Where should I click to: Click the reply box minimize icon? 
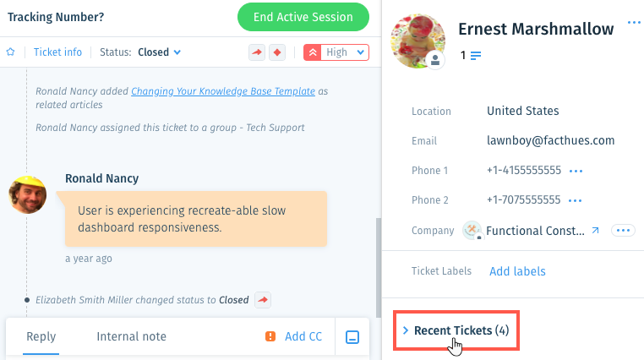tap(352, 337)
